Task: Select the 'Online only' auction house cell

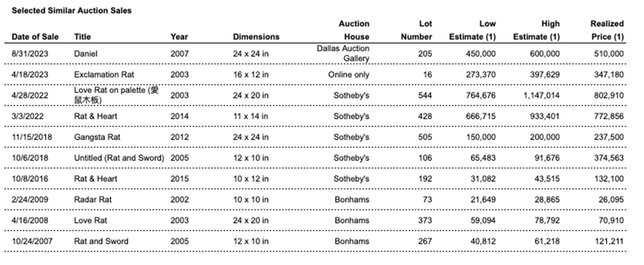Action: (x=348, y=75)
